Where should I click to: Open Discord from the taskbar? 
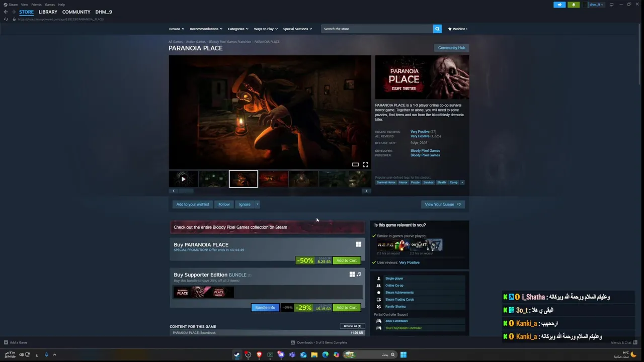(x=281, y=354)
